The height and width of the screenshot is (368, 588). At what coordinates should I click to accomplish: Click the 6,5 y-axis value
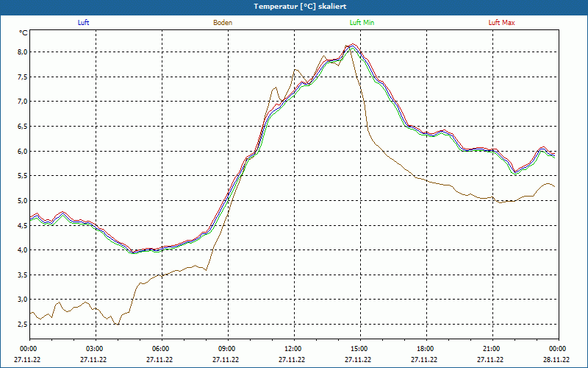point(24,126)
